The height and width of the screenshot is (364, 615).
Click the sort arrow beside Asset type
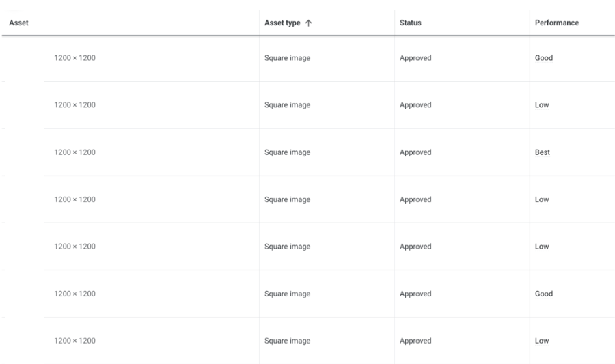coord(308,23)
